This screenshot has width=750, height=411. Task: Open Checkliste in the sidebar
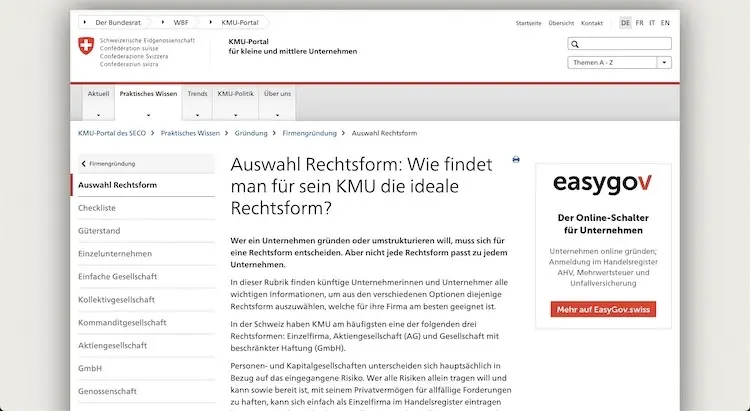click(97, 208)
